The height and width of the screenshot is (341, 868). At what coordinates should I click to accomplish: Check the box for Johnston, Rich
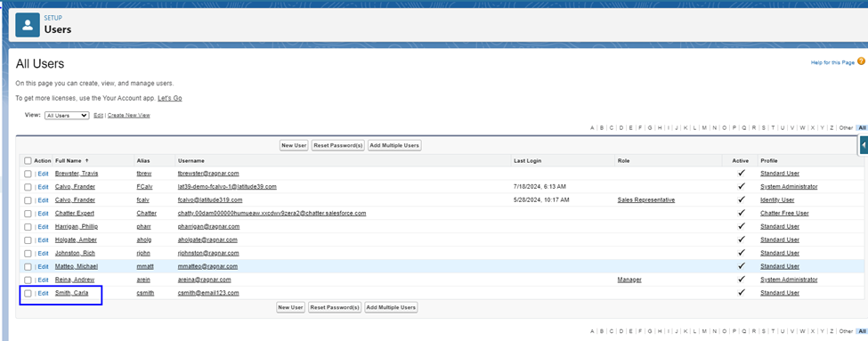(28, 253)
